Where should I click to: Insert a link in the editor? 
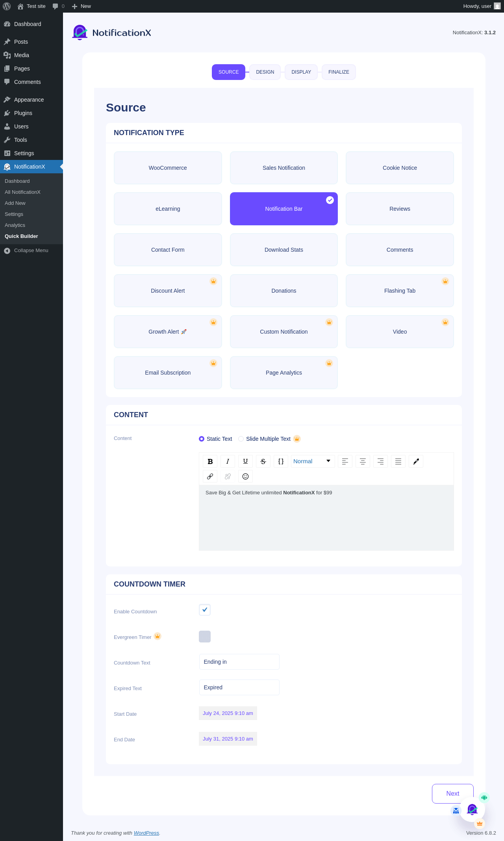[210, 476]
